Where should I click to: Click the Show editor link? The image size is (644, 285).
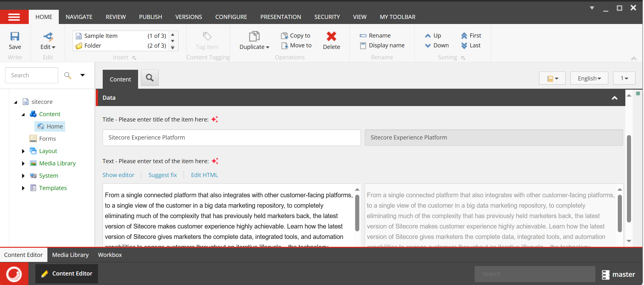point(118,175)
